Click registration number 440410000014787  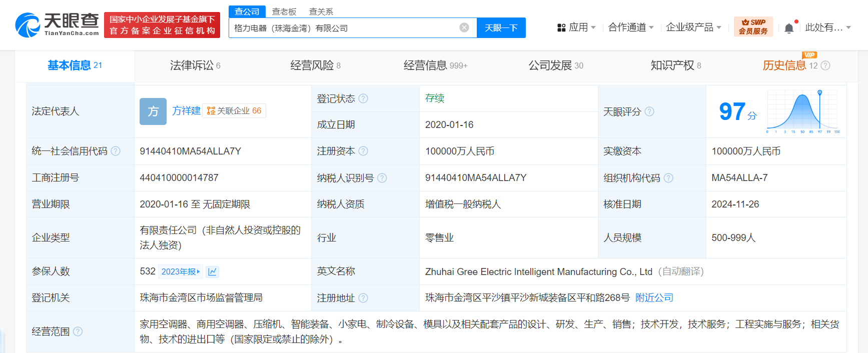(179, 178)
